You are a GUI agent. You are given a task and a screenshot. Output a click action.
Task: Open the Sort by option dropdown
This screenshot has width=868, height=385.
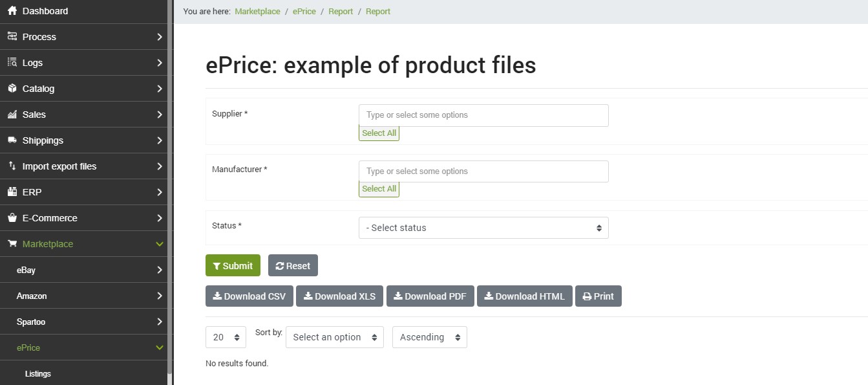tap(335, 337)
